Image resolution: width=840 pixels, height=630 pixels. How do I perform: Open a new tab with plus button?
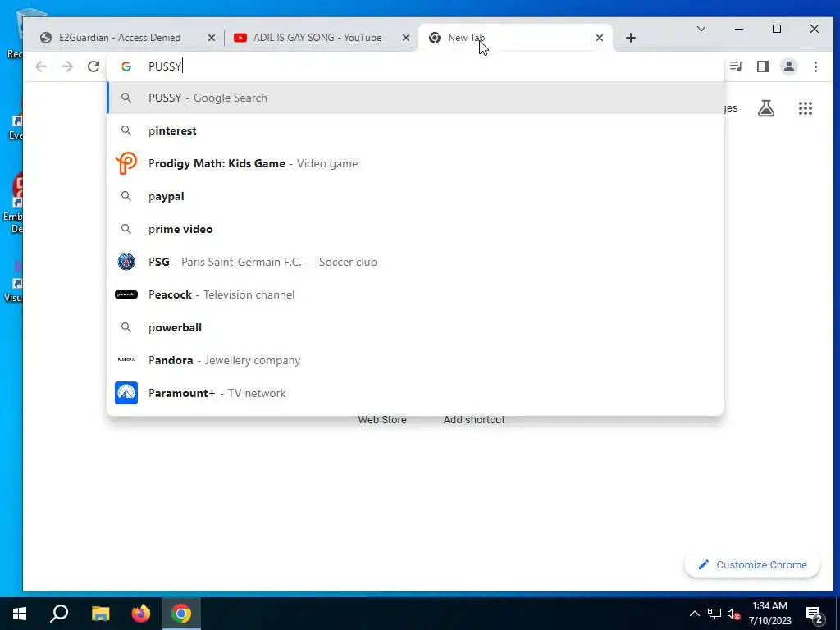(x=631, y=38)
